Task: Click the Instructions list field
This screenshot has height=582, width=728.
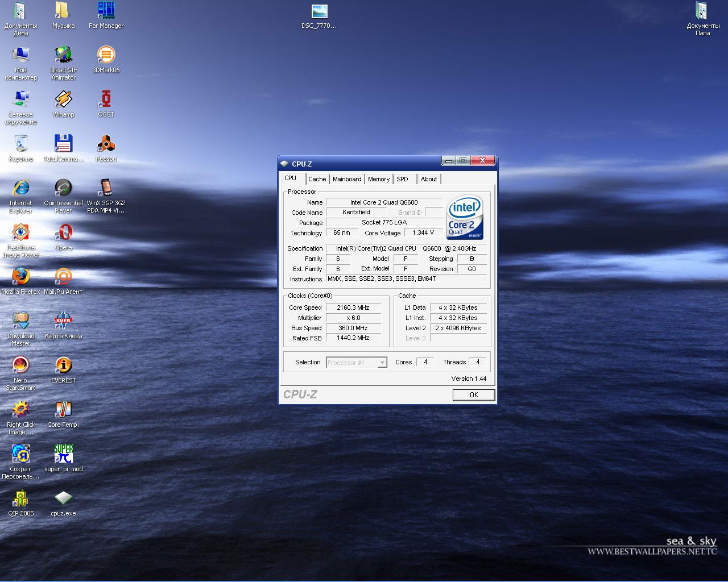Action: [x=406, y=279]
